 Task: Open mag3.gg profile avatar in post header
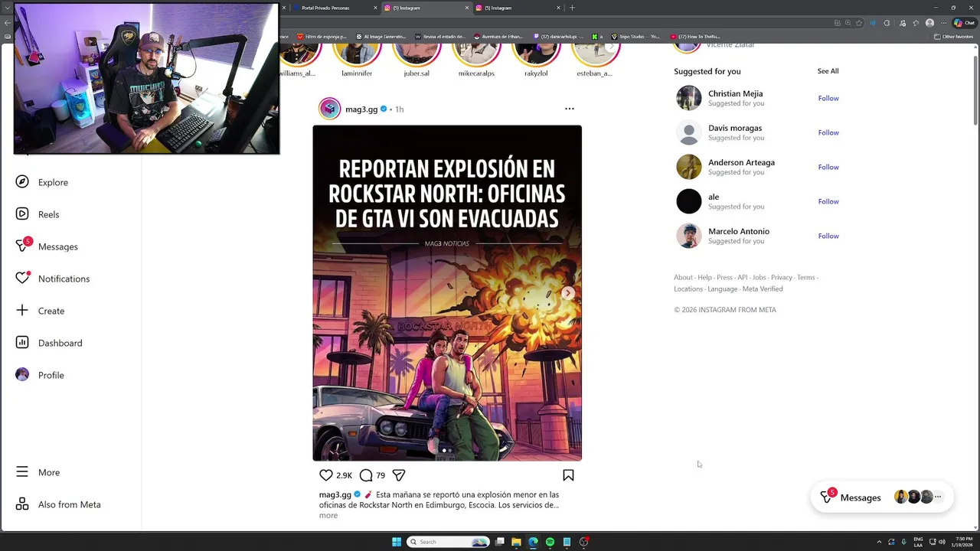(x=329, y=109)
